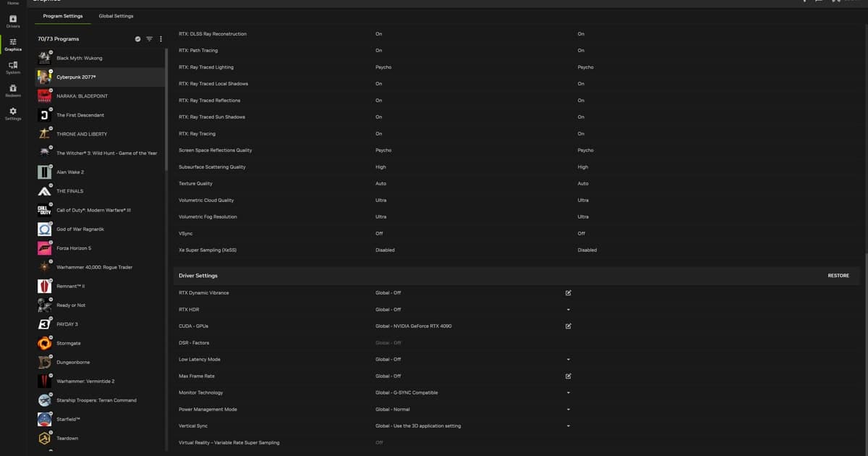Select The Witcher 3: Wild Hunt in list
Viewport: 868px width, 456px height.
pos(101,153)
